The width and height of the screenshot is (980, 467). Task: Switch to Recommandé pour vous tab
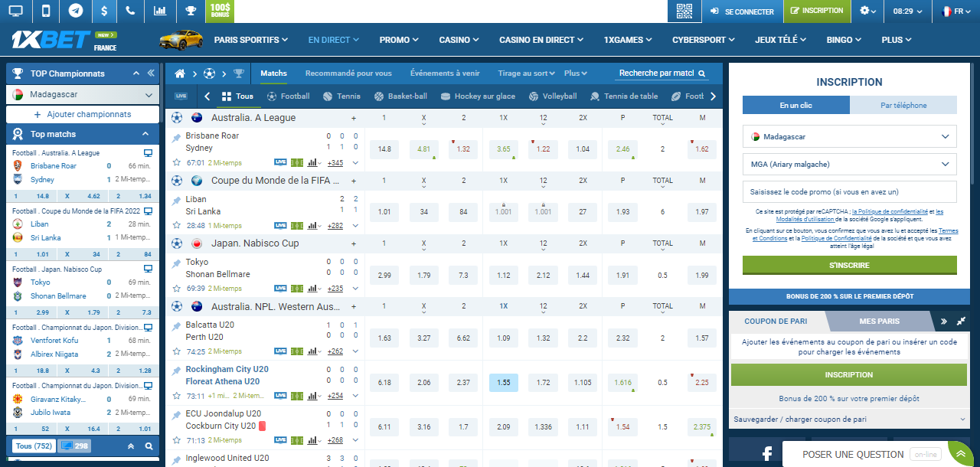tap(348, 73)
